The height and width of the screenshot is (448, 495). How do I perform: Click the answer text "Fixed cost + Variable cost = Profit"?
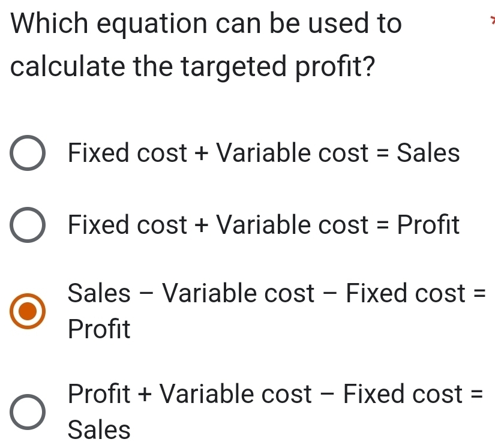pyautogui.click(x=263, y=225)
